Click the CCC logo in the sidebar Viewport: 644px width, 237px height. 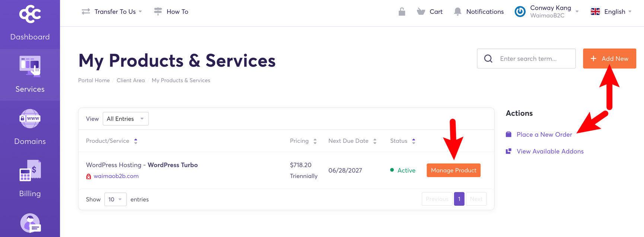coord(30,14)
